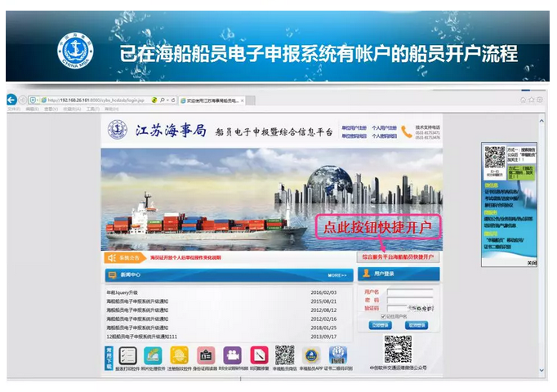Image resolution: width=557 pixels, height=392 pixels.
Task: Click the scrollbar down arrow
Action: [x=541, y=370]
